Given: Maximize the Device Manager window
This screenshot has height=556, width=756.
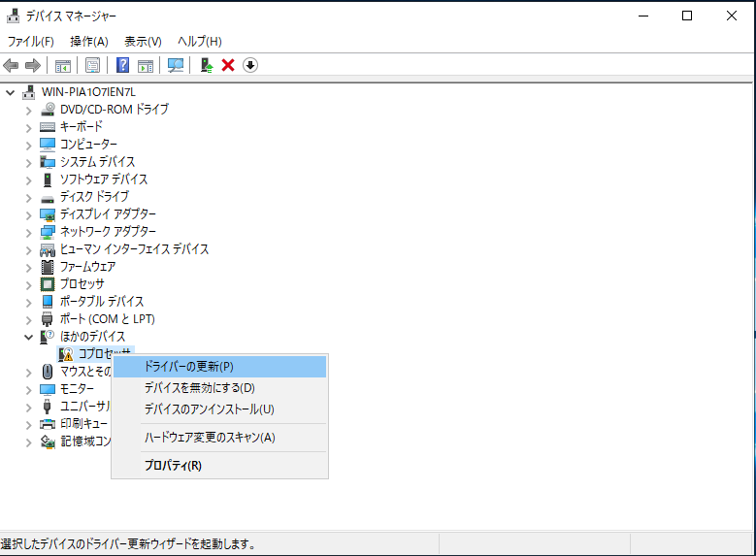Looking at the screenshot, I should click(687, 16).
